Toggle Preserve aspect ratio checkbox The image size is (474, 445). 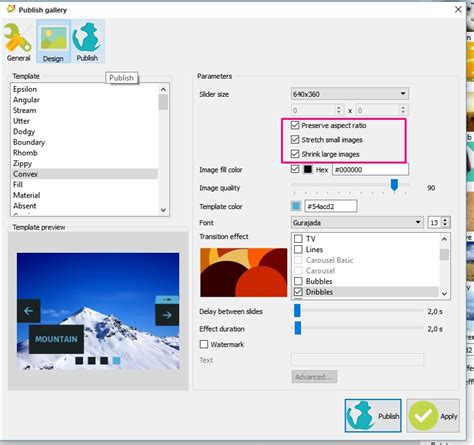(295, 125)
